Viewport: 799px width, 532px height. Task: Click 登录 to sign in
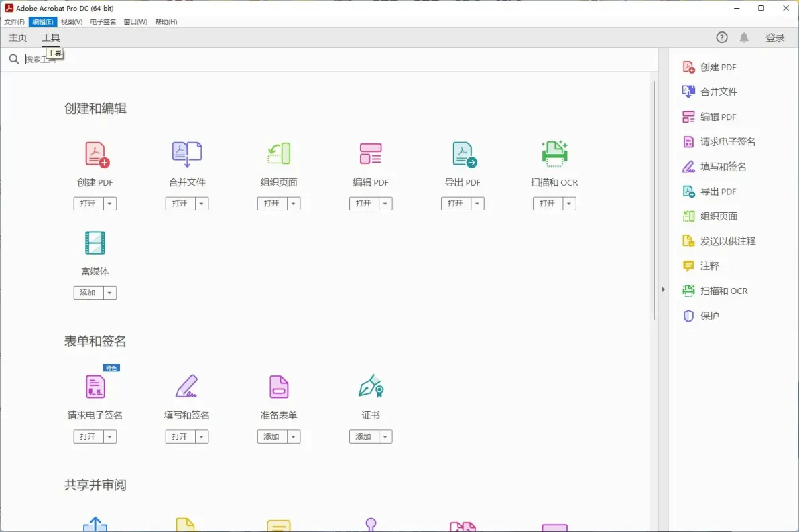[x=775, y=38]
